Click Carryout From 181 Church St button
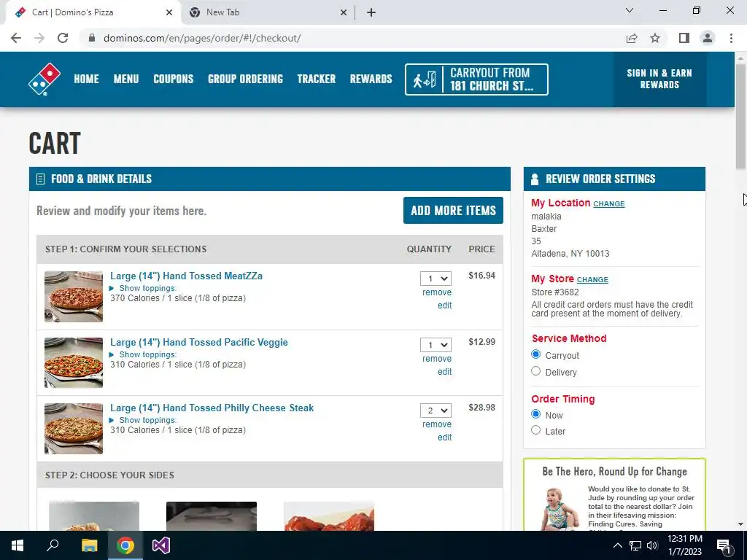Viewport: 747px width, 560px height. [x=476, y=79]
